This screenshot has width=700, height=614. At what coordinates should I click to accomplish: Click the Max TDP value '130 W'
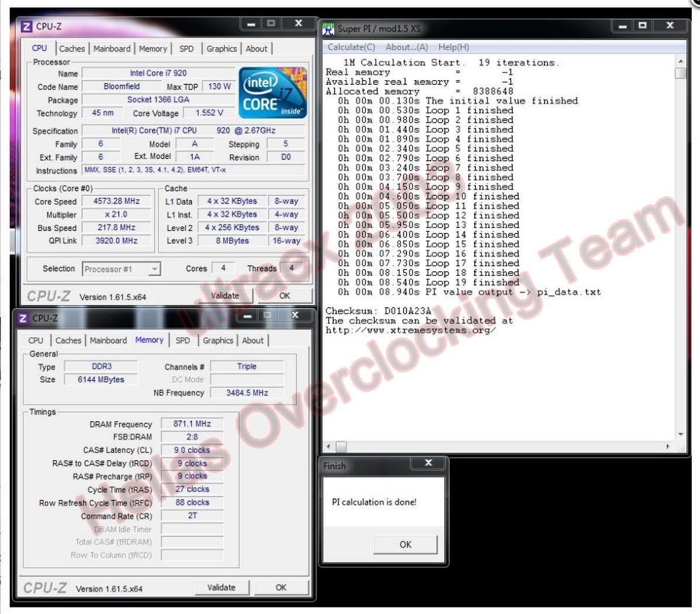click(x=219, y=87)
